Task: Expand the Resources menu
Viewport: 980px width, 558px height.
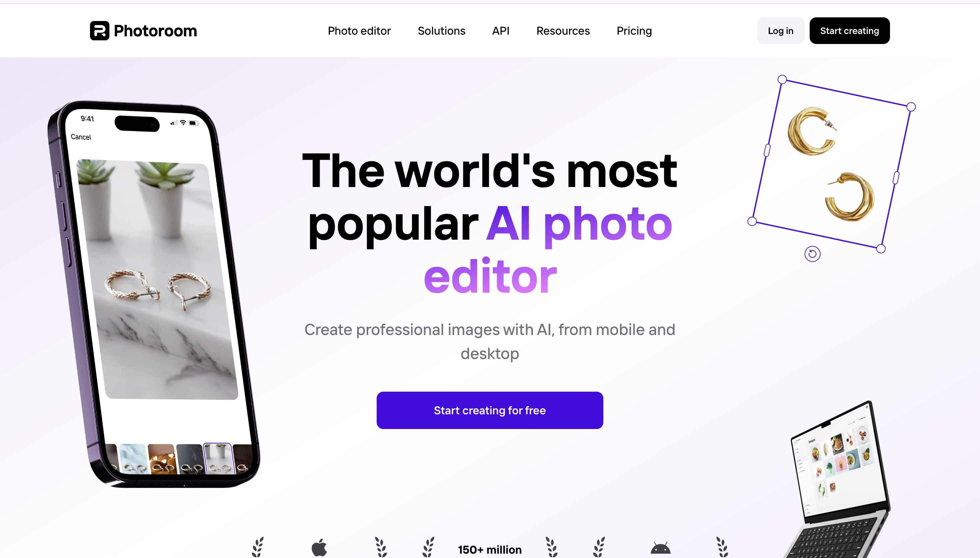Action: (x=563, y=31)
